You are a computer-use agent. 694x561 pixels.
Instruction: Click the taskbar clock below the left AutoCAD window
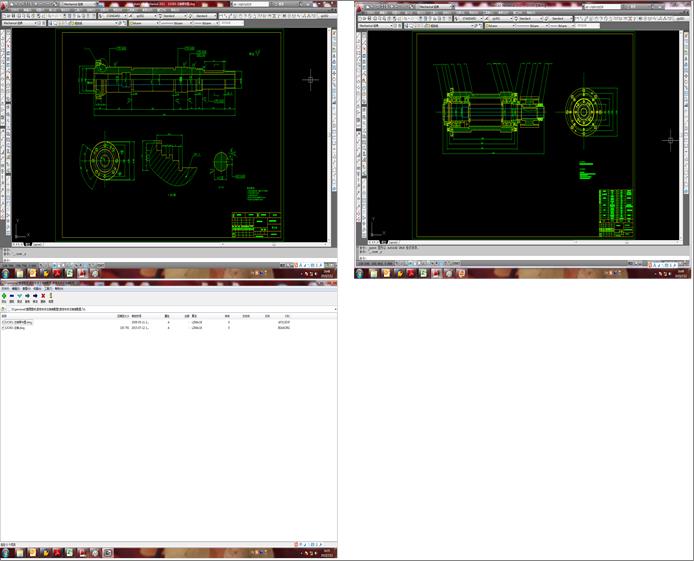click(x=327, y=273)
